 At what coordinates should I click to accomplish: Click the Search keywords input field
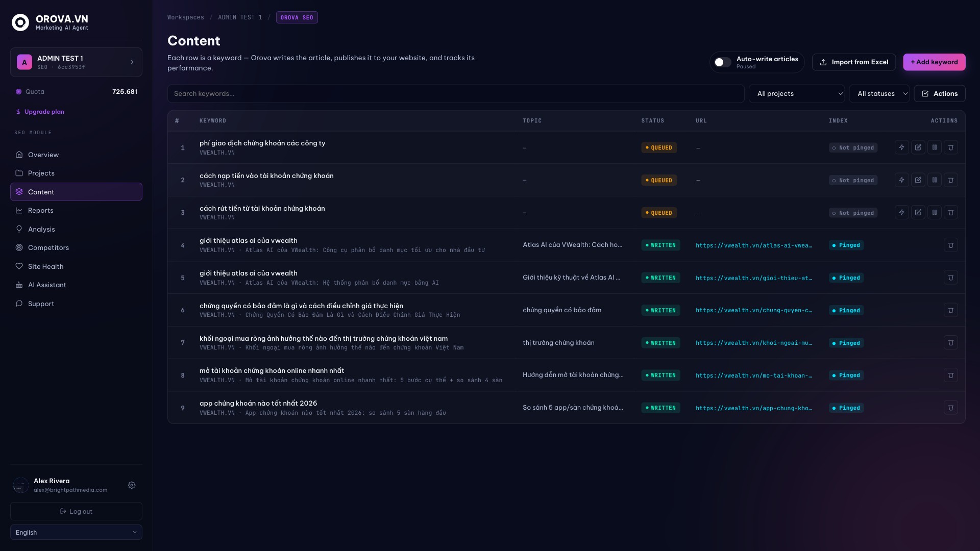tap(456, 94)
